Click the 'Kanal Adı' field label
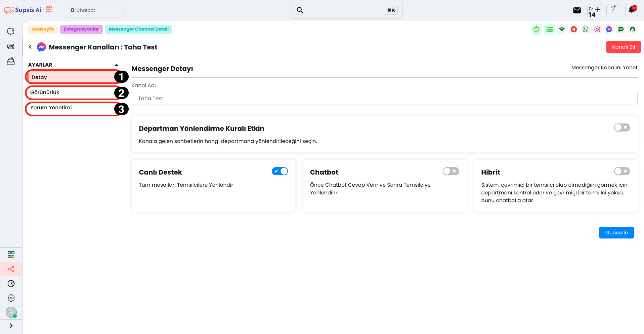644x334 pixels. point(143,85)
